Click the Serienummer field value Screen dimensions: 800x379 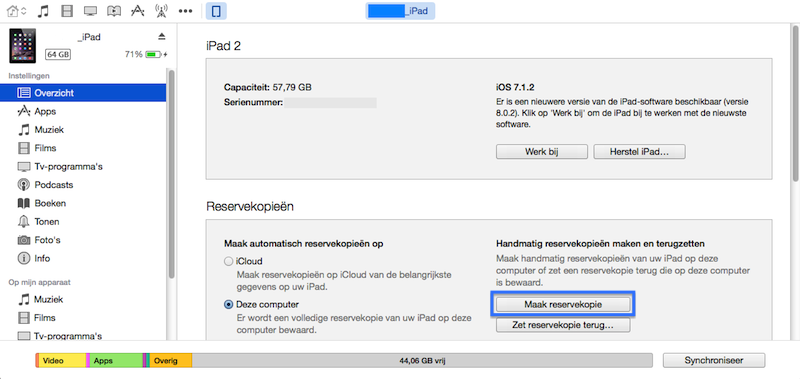click(x=330, y=103)
